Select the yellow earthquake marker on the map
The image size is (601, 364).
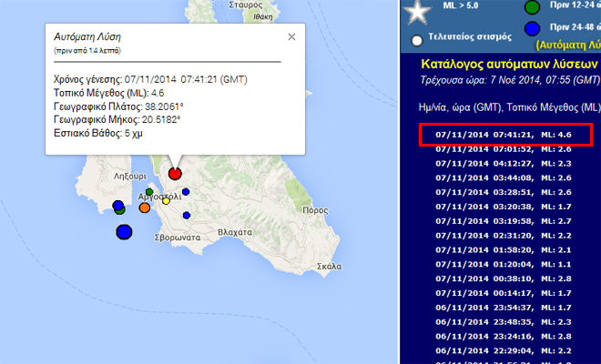coord(166,201)
